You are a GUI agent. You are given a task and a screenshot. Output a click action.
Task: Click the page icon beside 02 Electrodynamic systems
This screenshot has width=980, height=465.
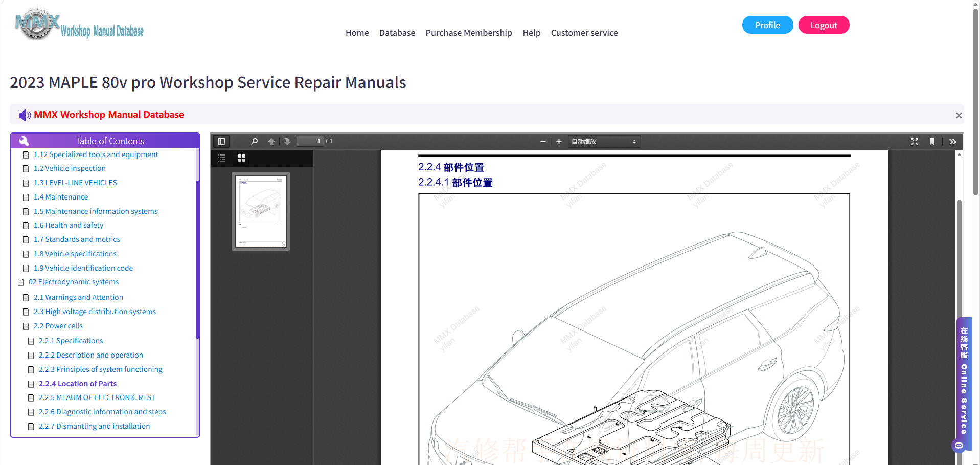pos(21,282)
